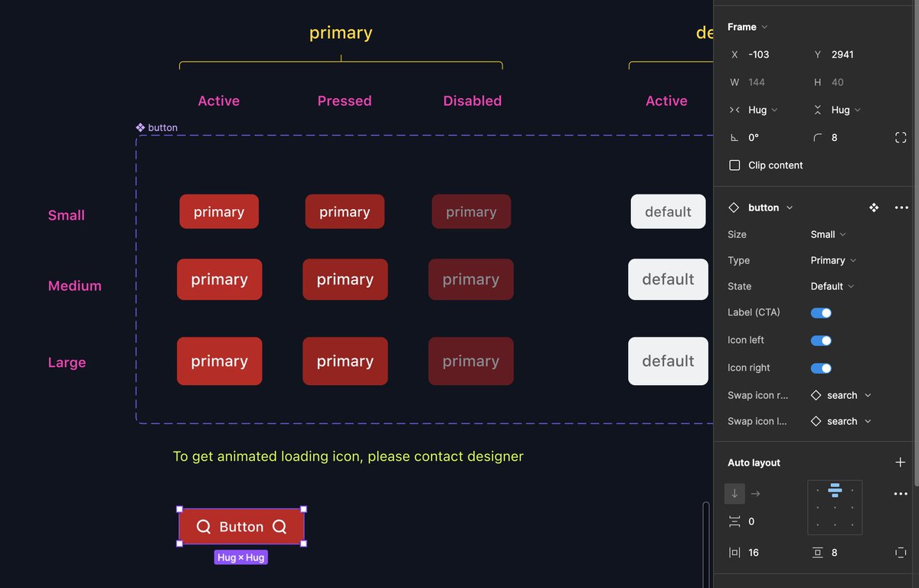Open vertical resizing Hug dropdown
Viewport: 919px width, 588px height.
click(845, 110)
